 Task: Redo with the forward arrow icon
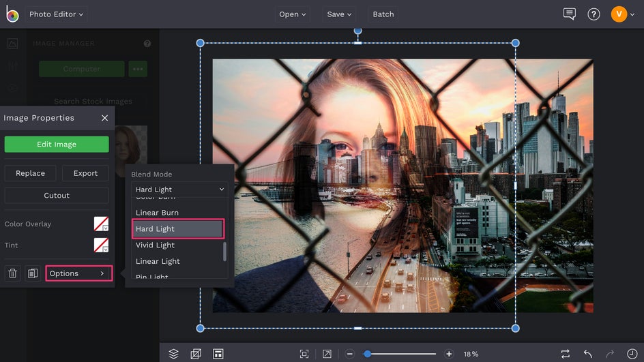[x=610, y=354]
